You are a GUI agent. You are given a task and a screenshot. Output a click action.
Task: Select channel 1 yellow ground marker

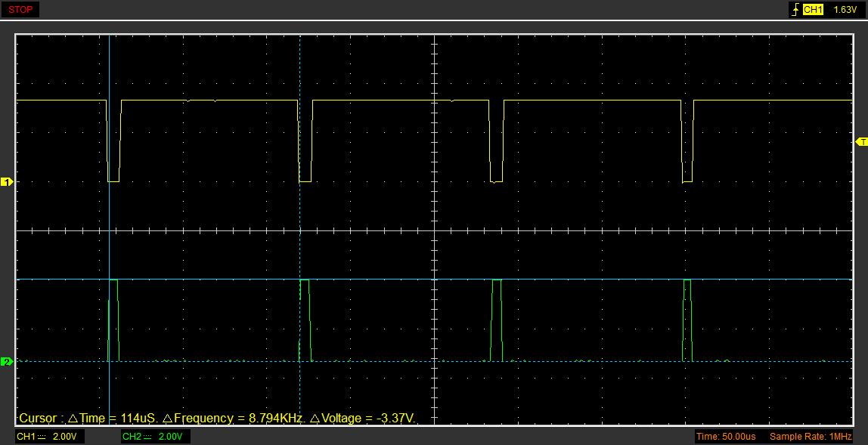click(x=7, y=182)
